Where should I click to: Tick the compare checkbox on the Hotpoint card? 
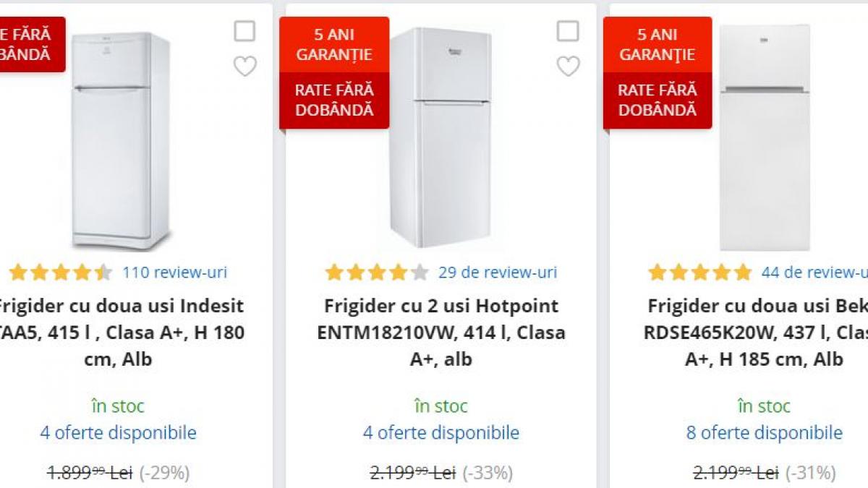[569, 32]
